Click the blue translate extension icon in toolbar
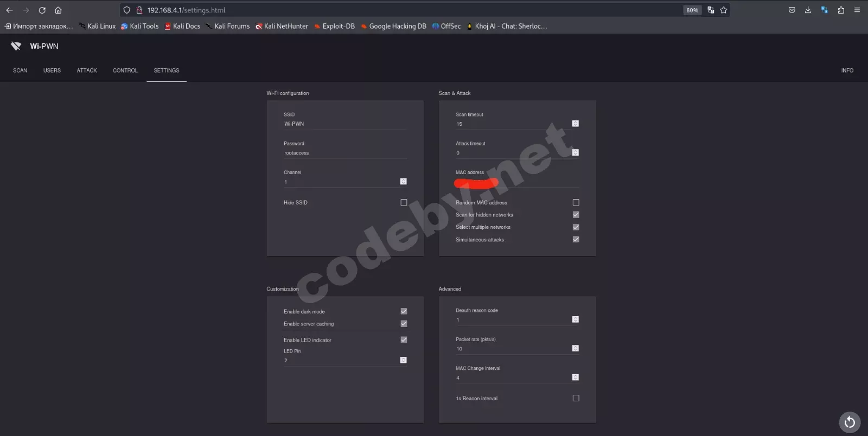868x436 pixels. (825, 10)
